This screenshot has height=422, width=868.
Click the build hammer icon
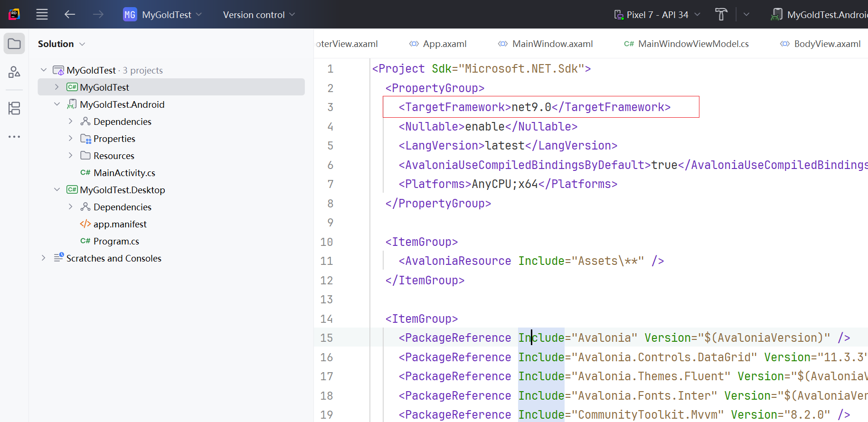tap(721, 14)
